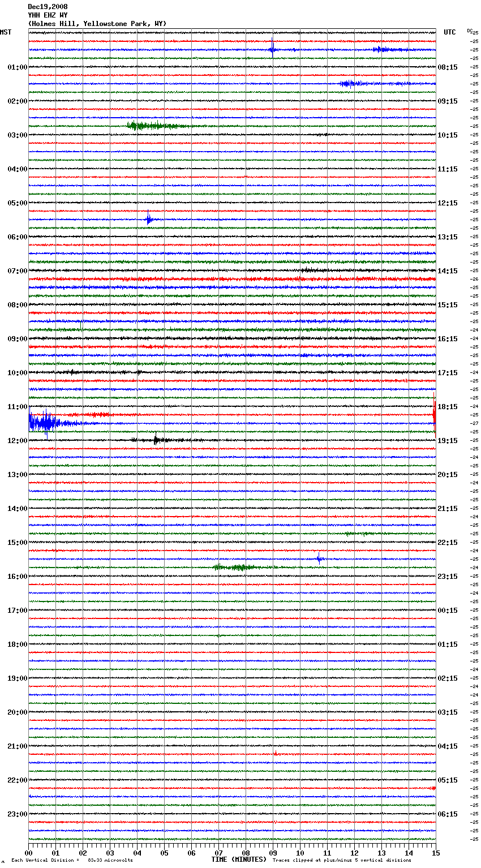Click "Traces clipped at plus/minus 5 vertical divisions"
Image resolution: width=481 pixels, height=868 pixels.
pos(342,860)
